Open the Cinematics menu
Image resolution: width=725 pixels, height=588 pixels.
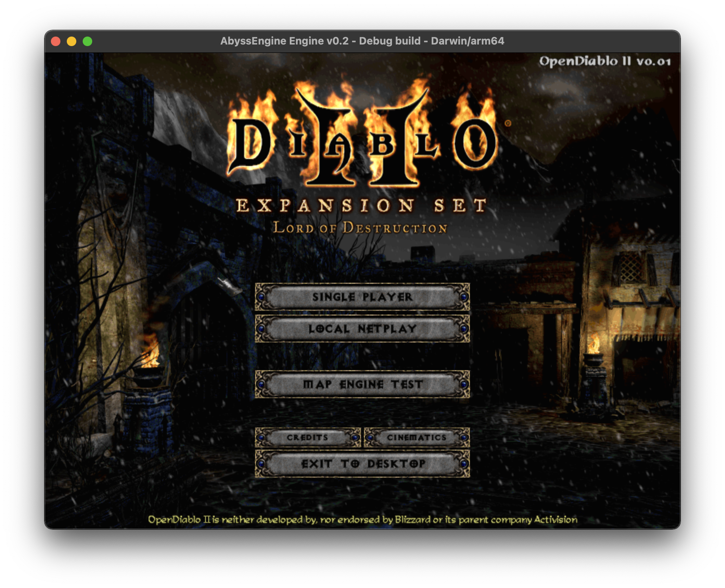click(x=417, y=437)
